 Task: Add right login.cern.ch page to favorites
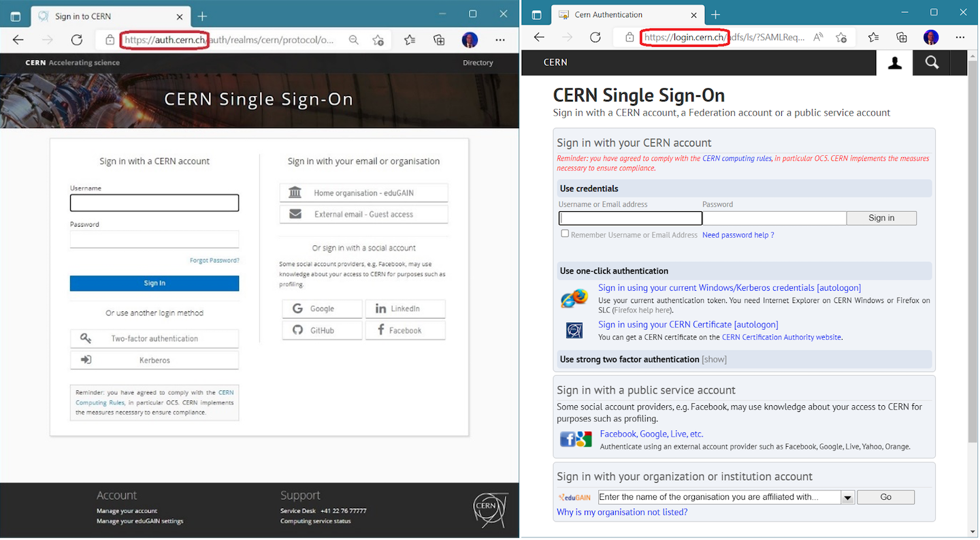click(x=842, y=37)
